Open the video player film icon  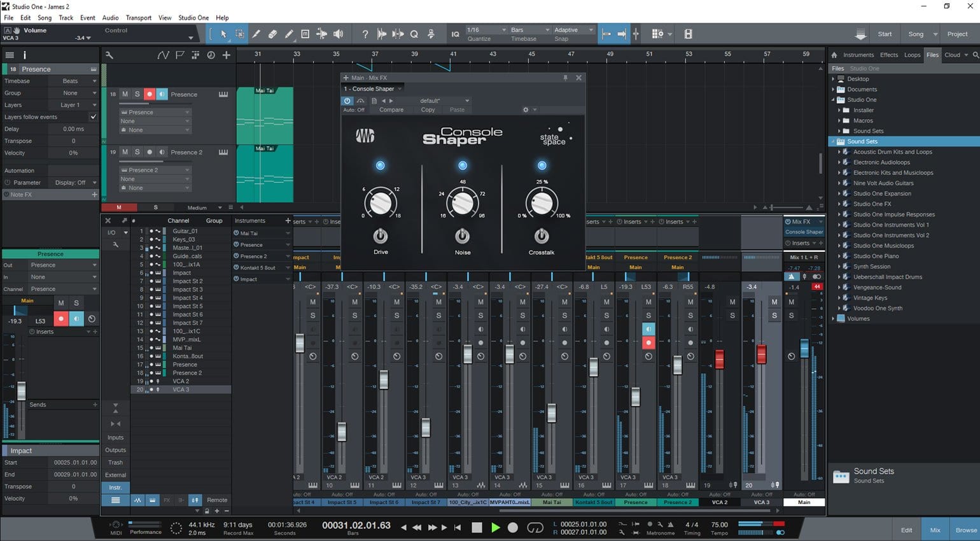688,34
